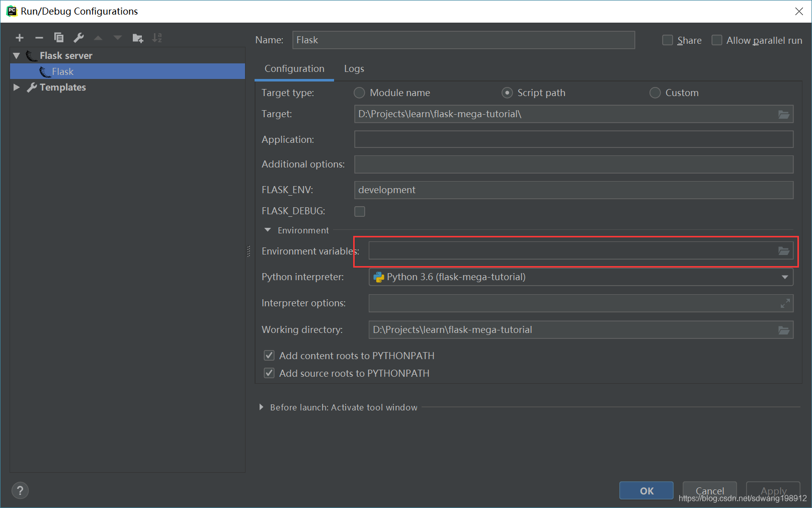Select Flask configuration in tree

127,71
